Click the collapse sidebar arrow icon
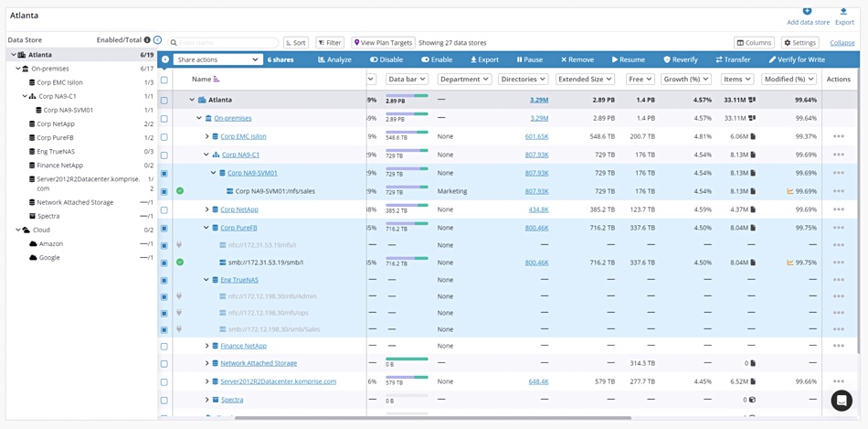Viewport: 868px width, 429px height. click(158, 40)
